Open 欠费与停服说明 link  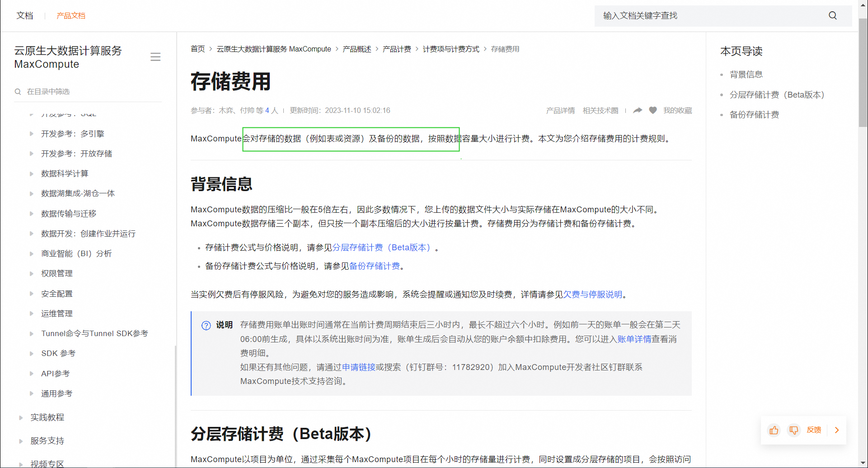[x=593, y=295]
